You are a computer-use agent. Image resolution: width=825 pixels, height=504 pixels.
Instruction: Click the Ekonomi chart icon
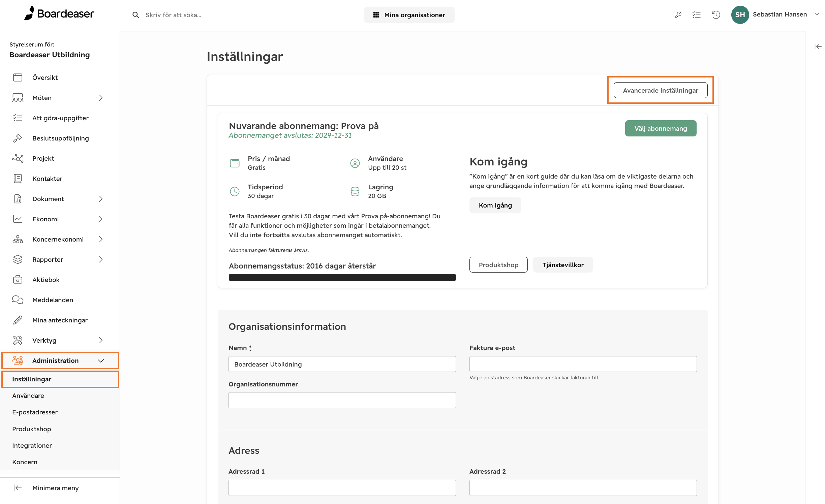(x=18, y=219)
